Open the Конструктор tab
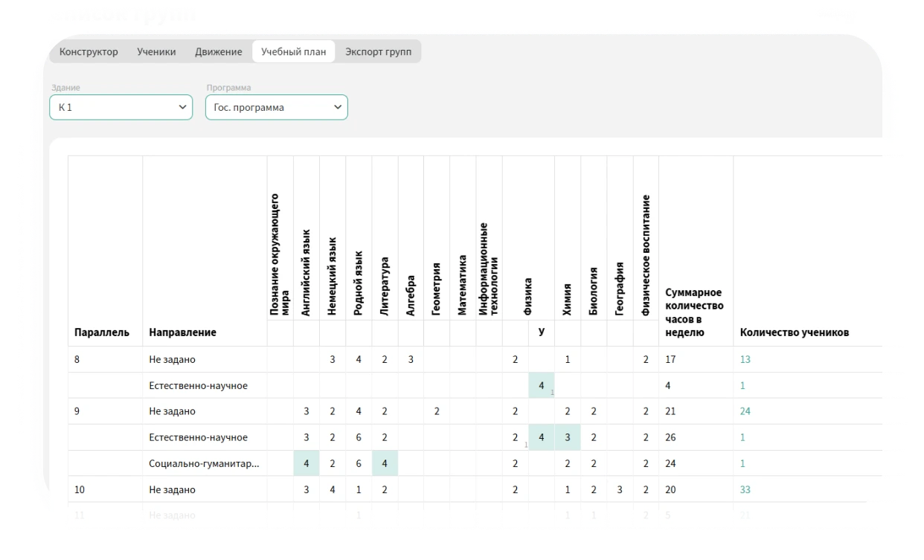Viewport: 924px width, 560px height. coord(89,52)
